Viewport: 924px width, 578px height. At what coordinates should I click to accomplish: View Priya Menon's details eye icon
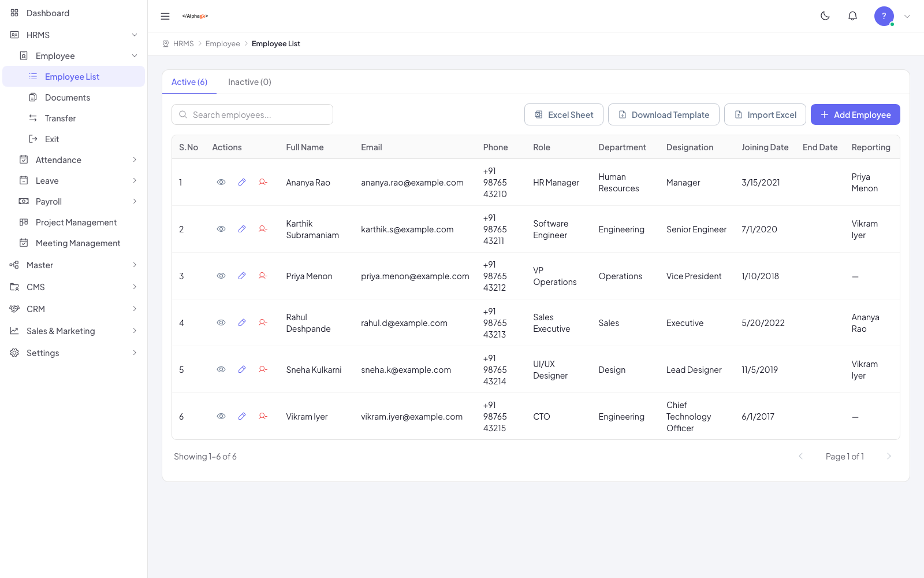tap(221, 276)
